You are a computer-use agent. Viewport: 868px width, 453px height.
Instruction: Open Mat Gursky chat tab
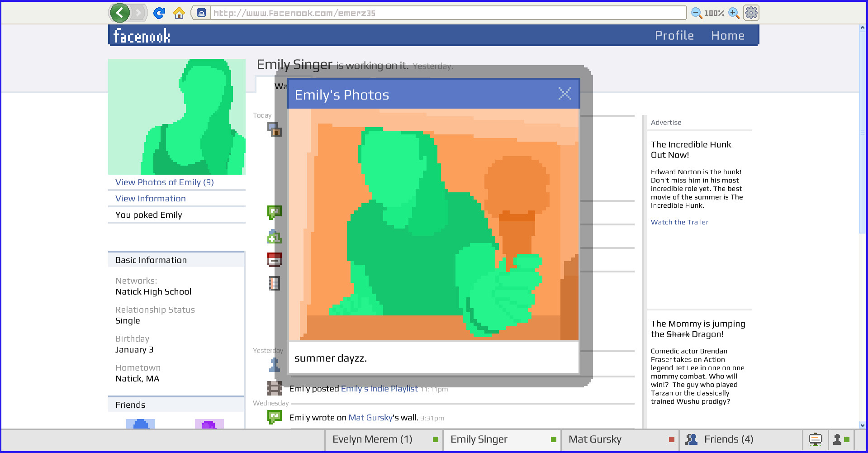595,439
